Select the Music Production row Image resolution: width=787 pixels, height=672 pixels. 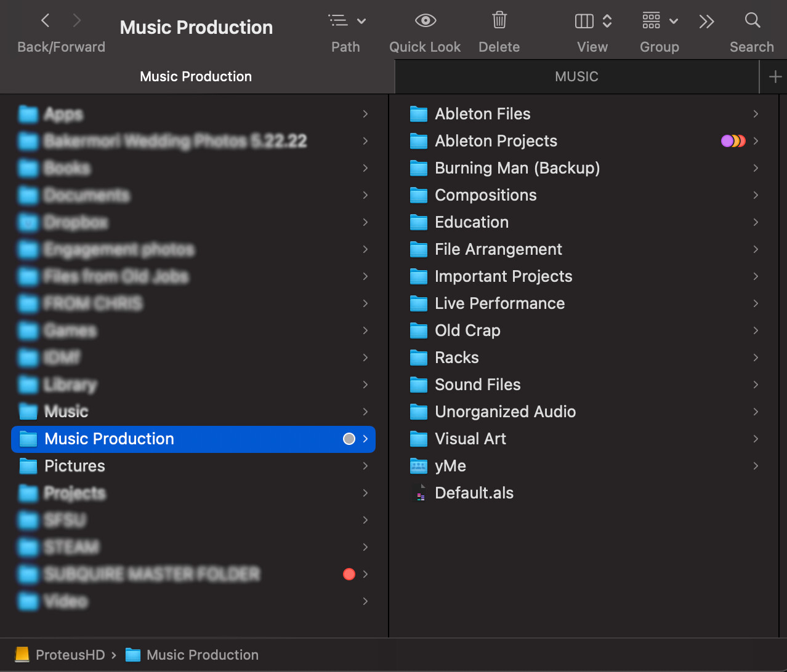point(193,439)
